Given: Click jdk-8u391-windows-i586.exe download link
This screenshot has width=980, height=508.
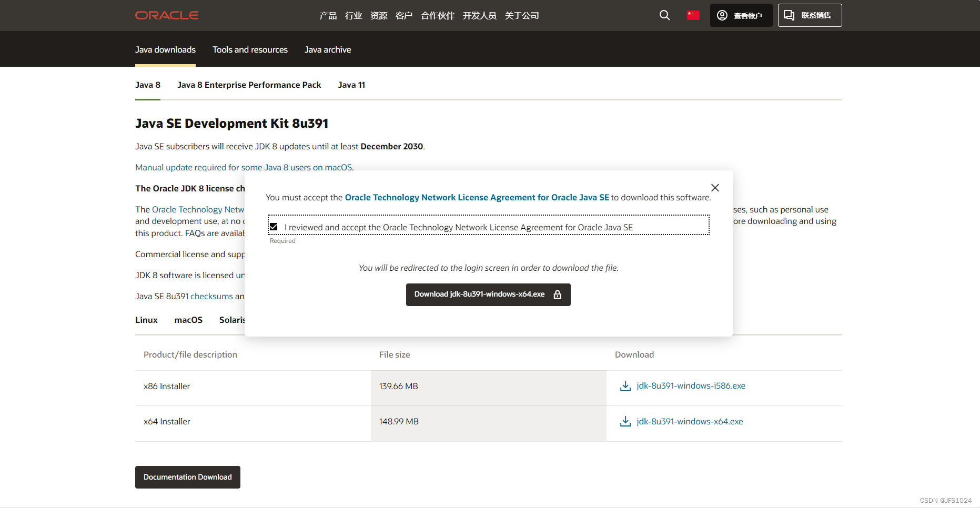Looking at the screenshot, I should pyautogui.click(x=691, y=385).
